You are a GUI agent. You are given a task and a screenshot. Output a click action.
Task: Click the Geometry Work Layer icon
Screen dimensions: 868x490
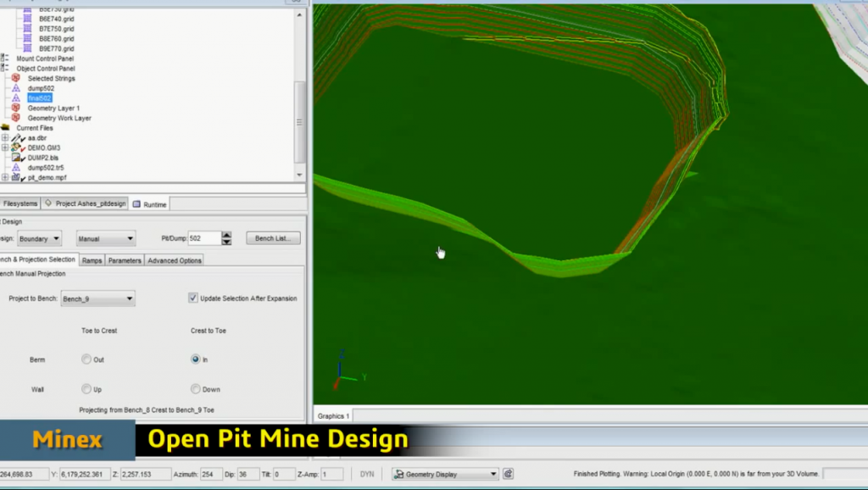(x=15, y=118)
